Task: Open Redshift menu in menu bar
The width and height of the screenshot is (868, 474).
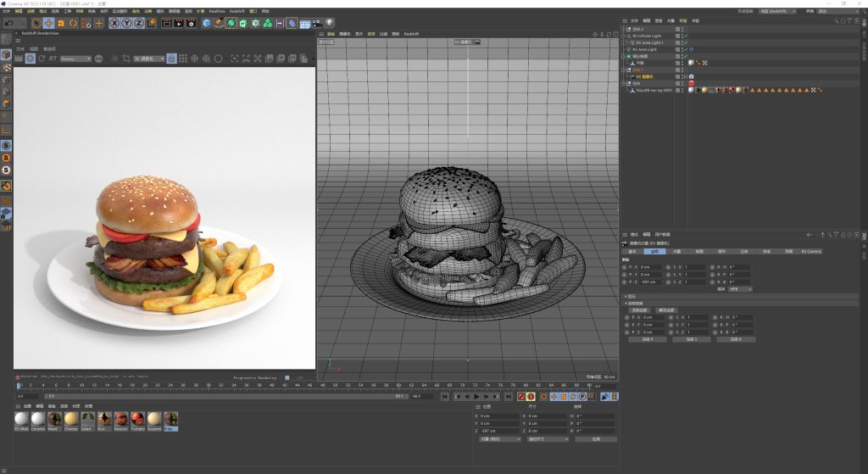Action: coord(237,11)
